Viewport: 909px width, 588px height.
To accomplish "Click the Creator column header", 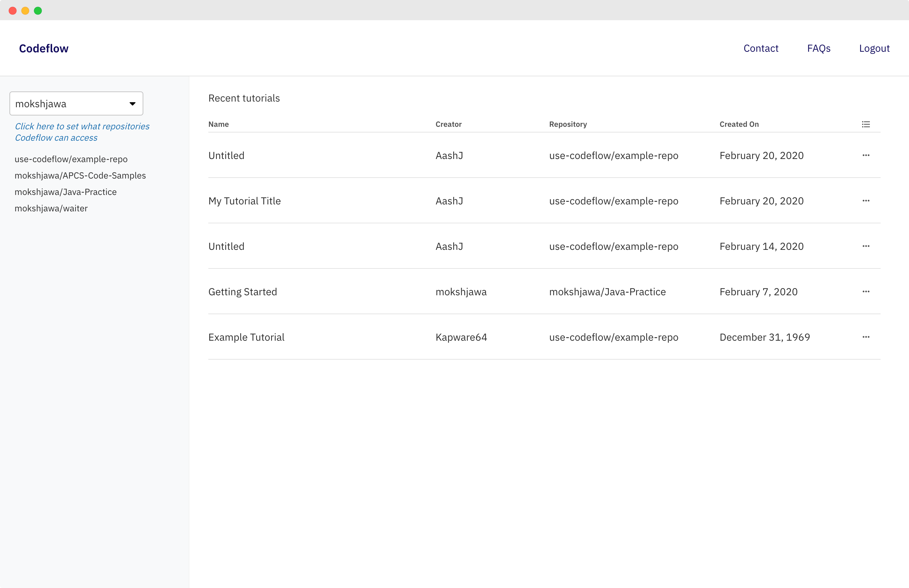I will pos(449,125).
